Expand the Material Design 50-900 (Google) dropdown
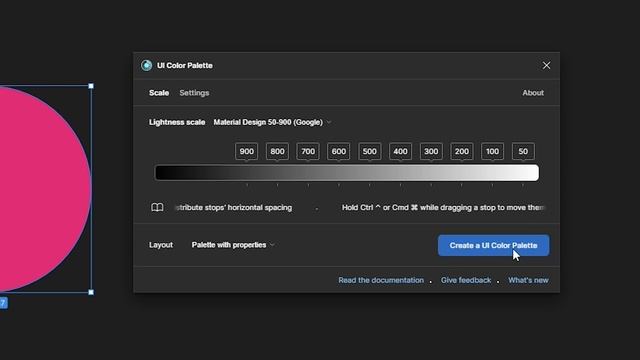 (x=272, y=122)
